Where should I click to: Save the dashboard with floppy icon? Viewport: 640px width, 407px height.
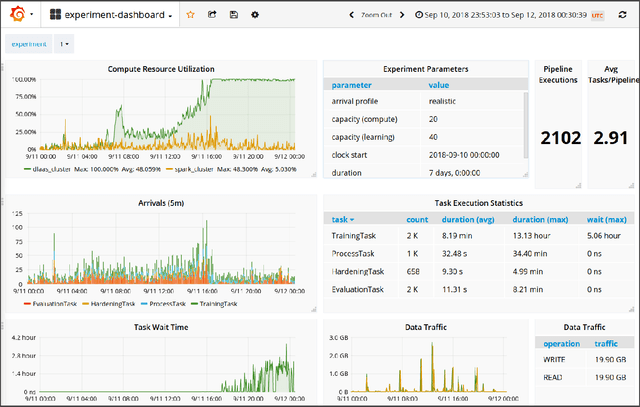tap(233, 15)
